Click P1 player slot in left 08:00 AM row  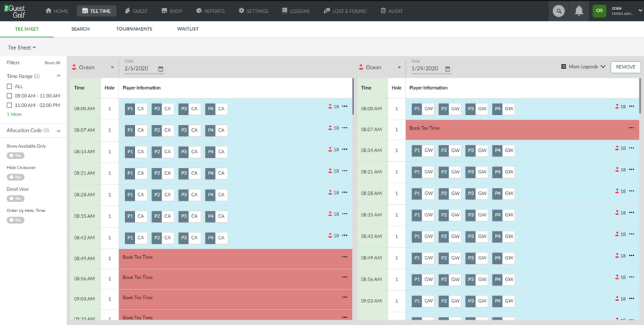click(136, 109)
